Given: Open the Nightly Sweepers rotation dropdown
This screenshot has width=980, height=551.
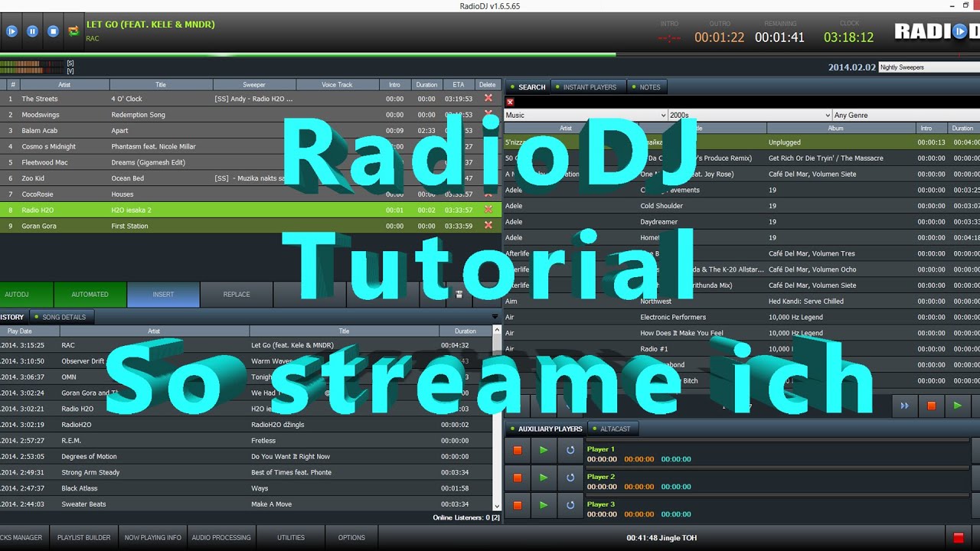Looking at the screenshot, I should tap(929, 67).
